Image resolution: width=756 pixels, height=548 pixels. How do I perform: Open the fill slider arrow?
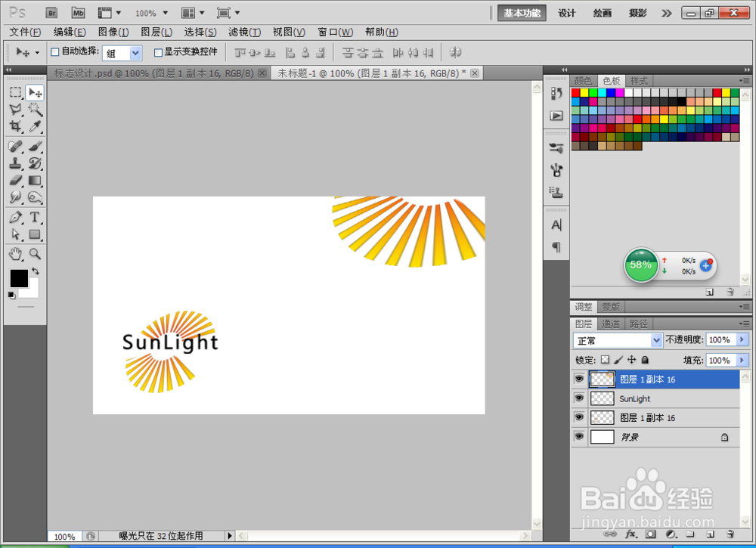pos(742,360)
